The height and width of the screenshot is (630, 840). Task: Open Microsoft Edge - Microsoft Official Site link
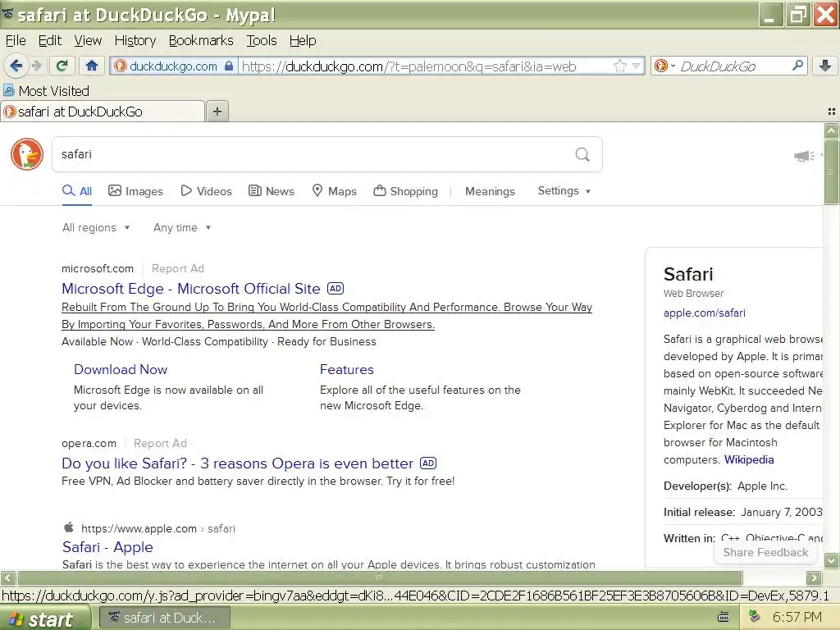[190, 289]
